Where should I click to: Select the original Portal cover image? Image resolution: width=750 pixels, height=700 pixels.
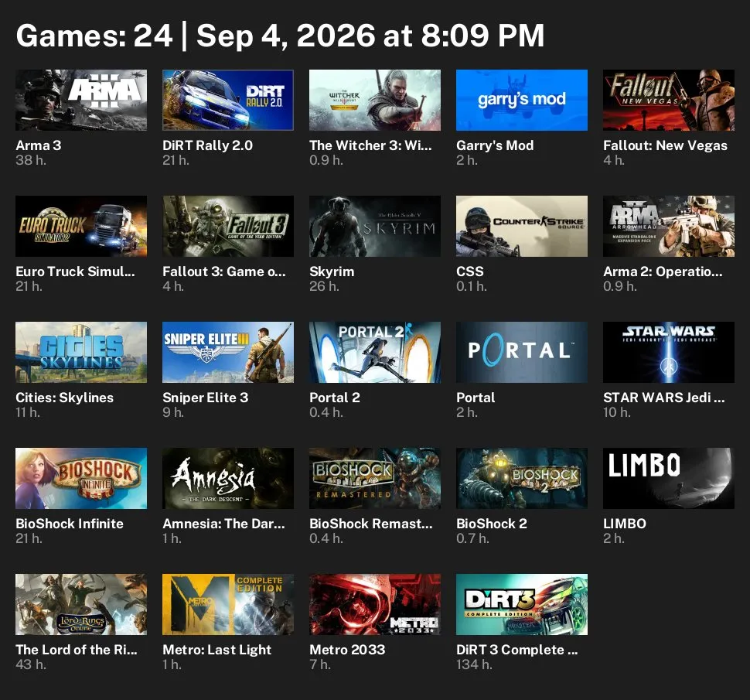[x=522, y=352]
